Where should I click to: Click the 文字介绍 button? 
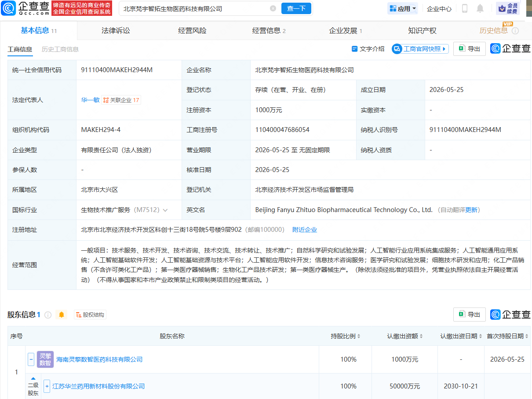pos(368,49)
